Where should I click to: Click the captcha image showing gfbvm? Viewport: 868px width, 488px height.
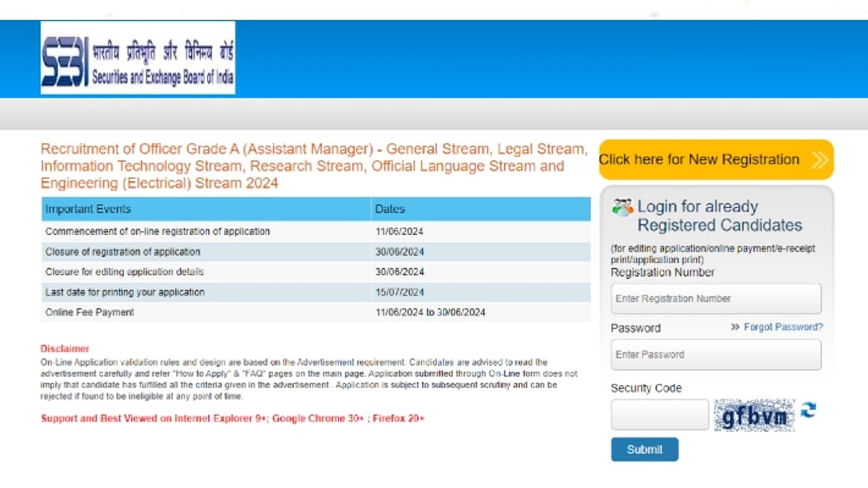[754, 414]
